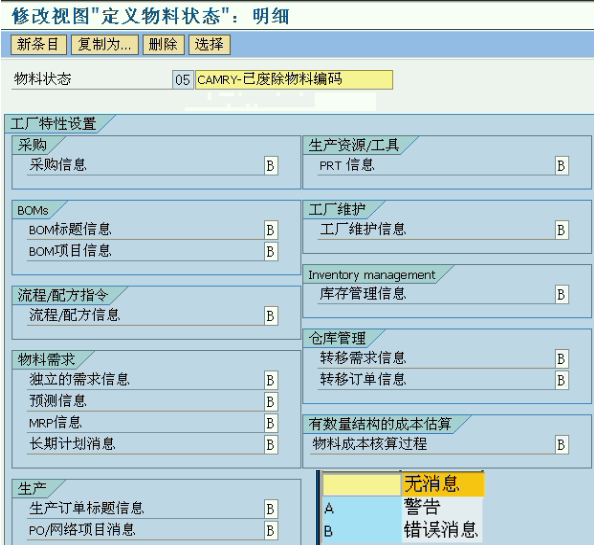Click the BOM标题信息 value field

pos(271,230)
